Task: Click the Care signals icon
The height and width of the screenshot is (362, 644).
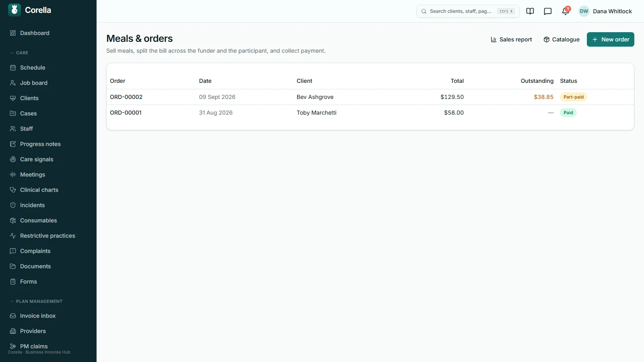Action: 13,159
